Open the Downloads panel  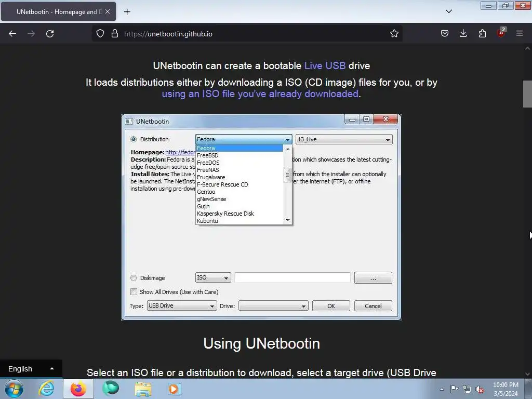click(x=463, y=33)
